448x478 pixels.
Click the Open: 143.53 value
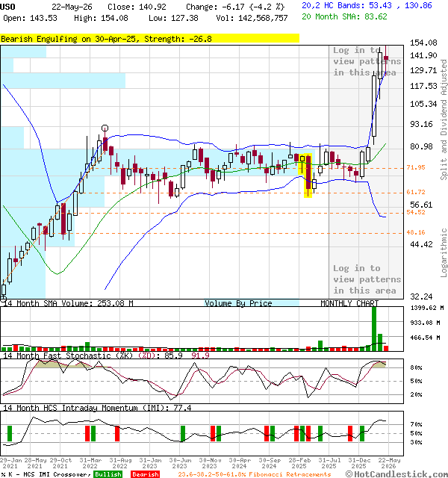[30, 18]
